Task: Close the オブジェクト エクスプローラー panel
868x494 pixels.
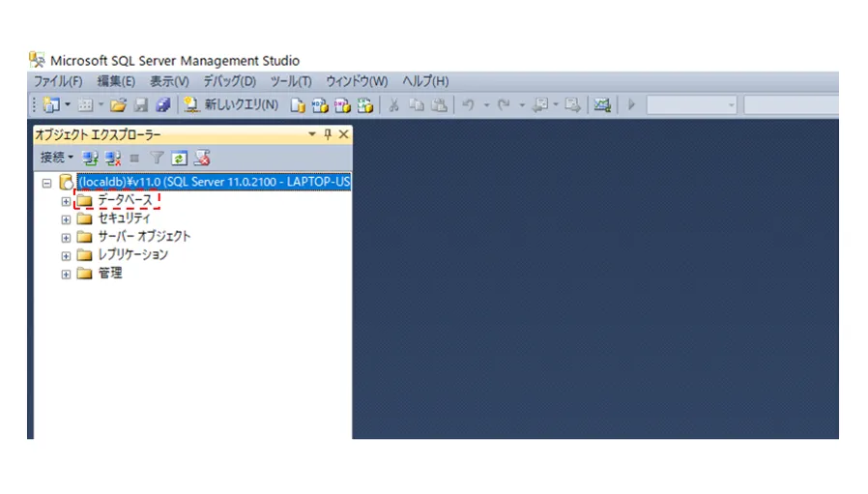Action: click(x=343, y=135)
